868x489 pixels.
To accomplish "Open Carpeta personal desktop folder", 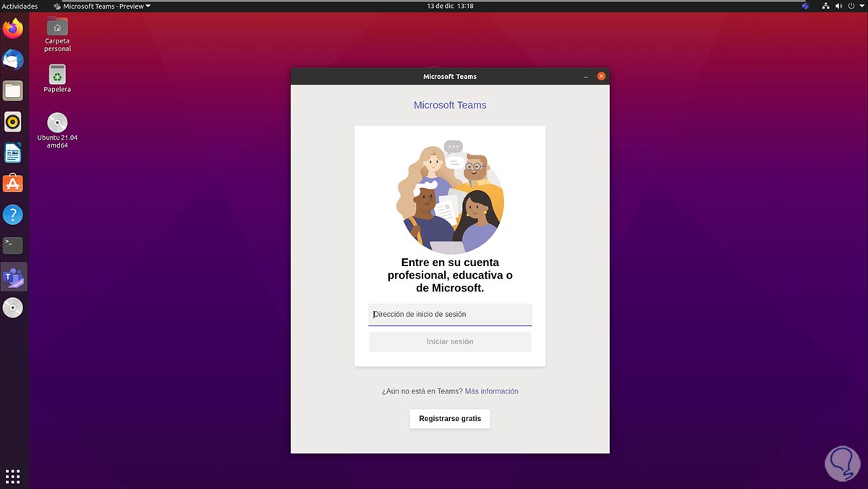I will [57, 33].
